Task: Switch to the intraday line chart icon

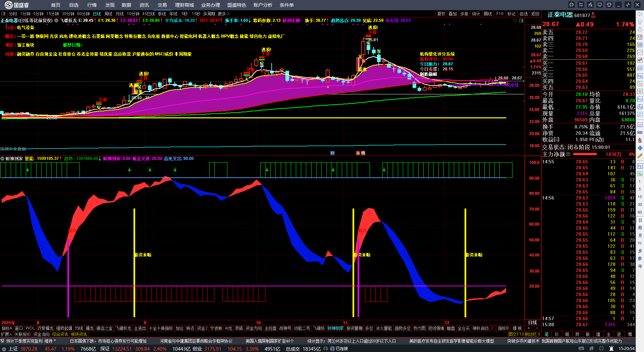Action: pos(640,53)
